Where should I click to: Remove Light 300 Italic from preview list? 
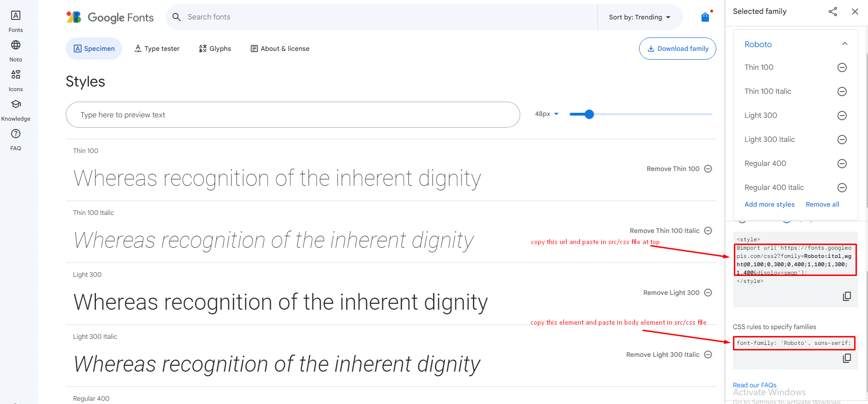(x=708, y=355)
